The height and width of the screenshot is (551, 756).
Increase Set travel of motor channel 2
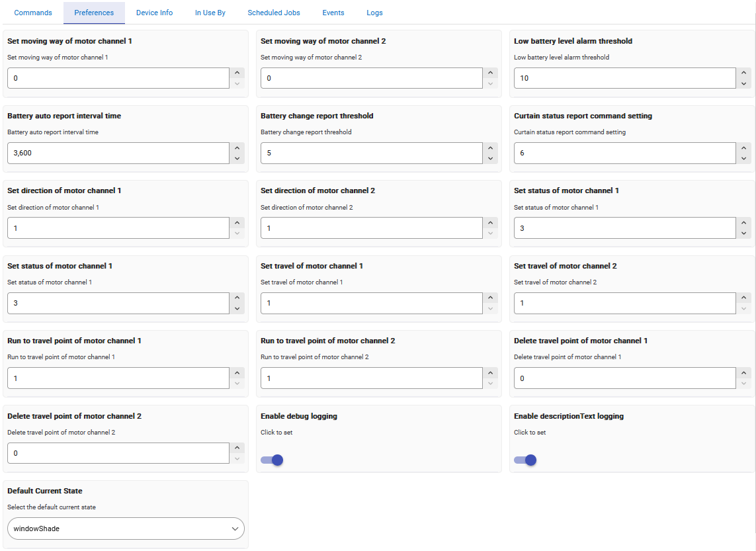(x=744, y=298)
